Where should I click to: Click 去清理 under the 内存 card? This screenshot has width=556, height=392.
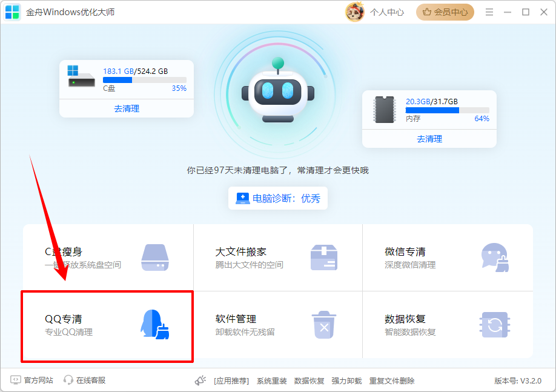(x=429, y=139)
